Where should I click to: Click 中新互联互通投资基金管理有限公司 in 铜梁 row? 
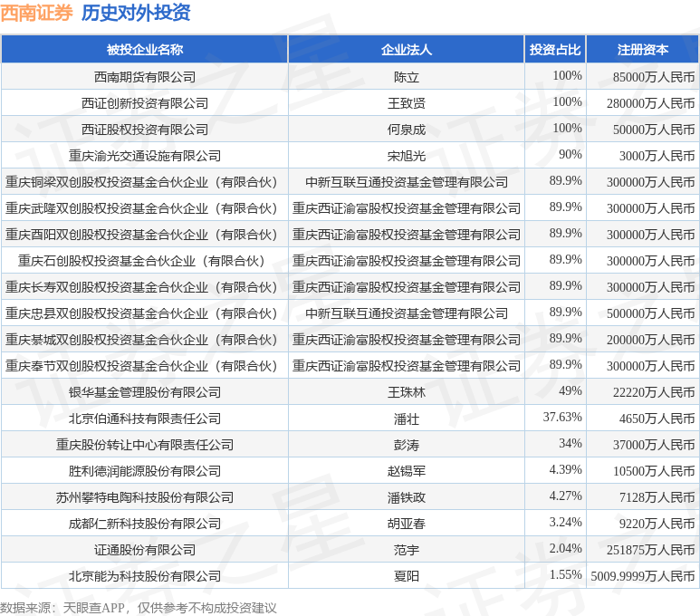point(407,182)
